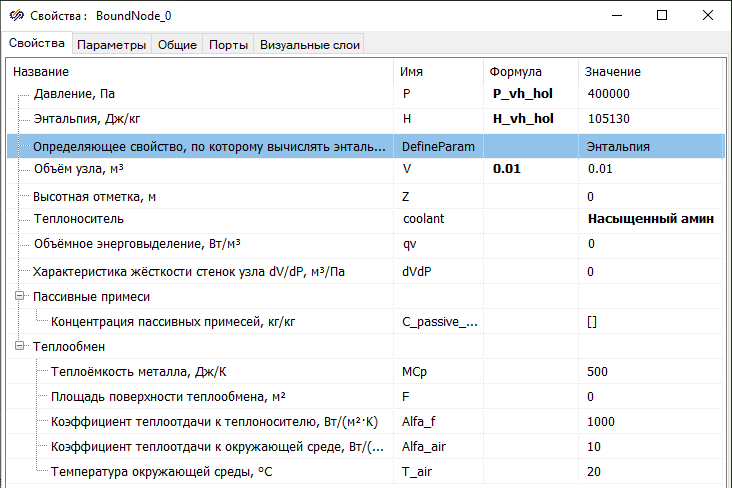
Task: Click the Alfa_f value 1000
Action: coord(650,422)
